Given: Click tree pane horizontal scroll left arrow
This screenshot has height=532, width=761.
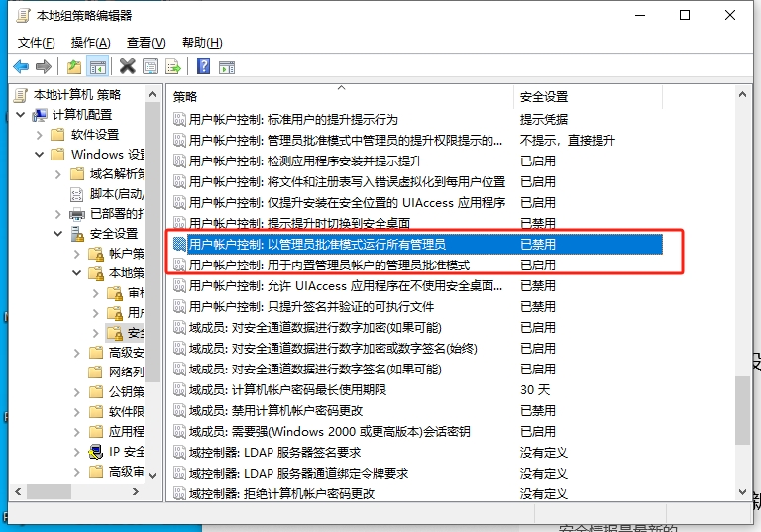Looking at the screenshot, I should [x=19, y=491].
